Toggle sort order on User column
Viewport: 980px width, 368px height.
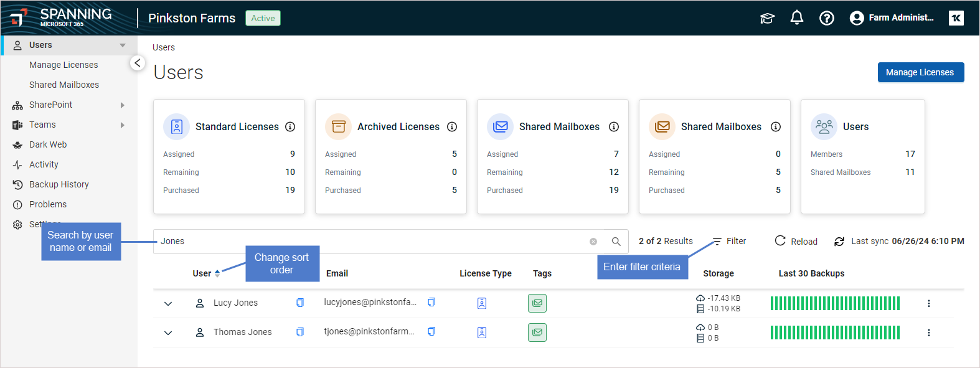pyautogui.click(x=217, y=273)
